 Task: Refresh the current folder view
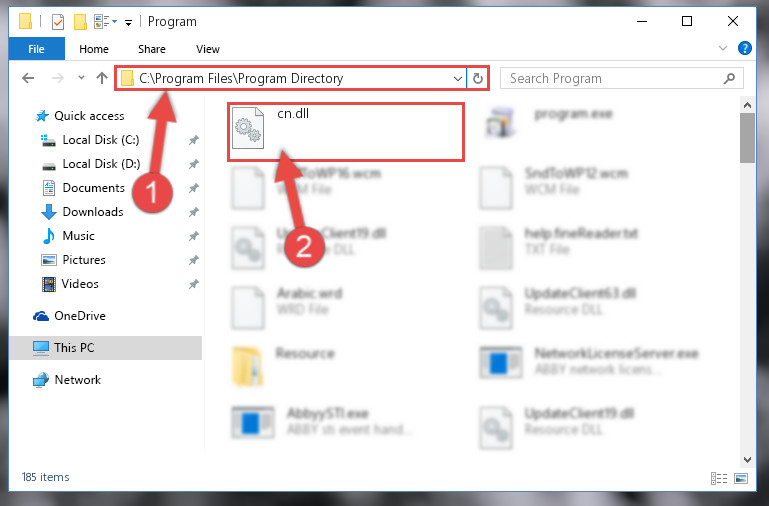tap(478, 78)
